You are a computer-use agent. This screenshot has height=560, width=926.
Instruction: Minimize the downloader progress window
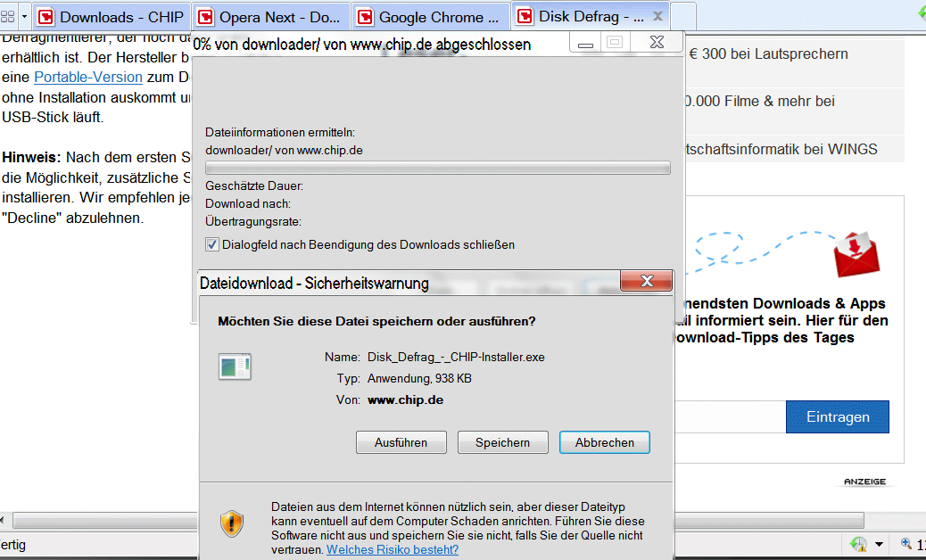[585, 43]
